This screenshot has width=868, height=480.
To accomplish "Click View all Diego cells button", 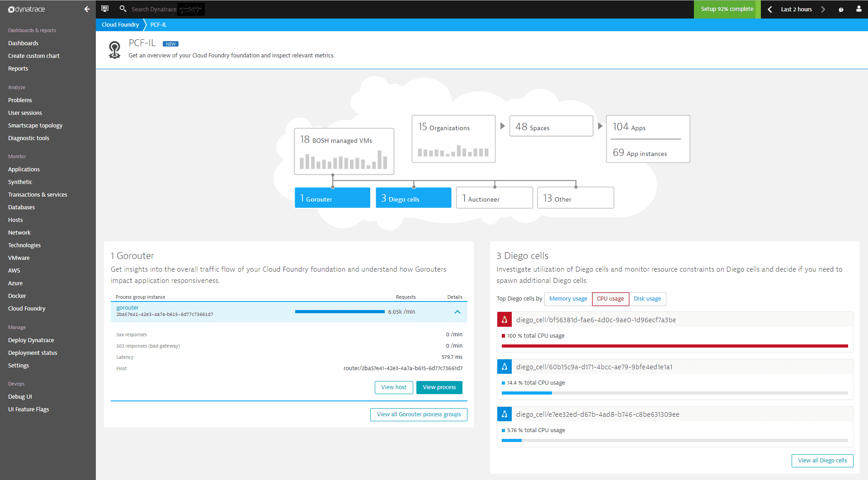I will pyautogui.click(x=822, y=461).
